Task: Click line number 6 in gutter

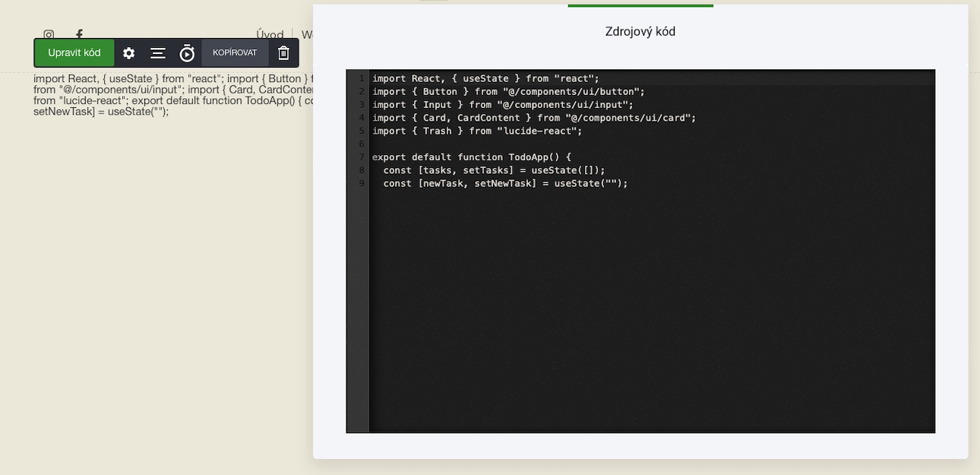Action: click(x=362, y=144)
